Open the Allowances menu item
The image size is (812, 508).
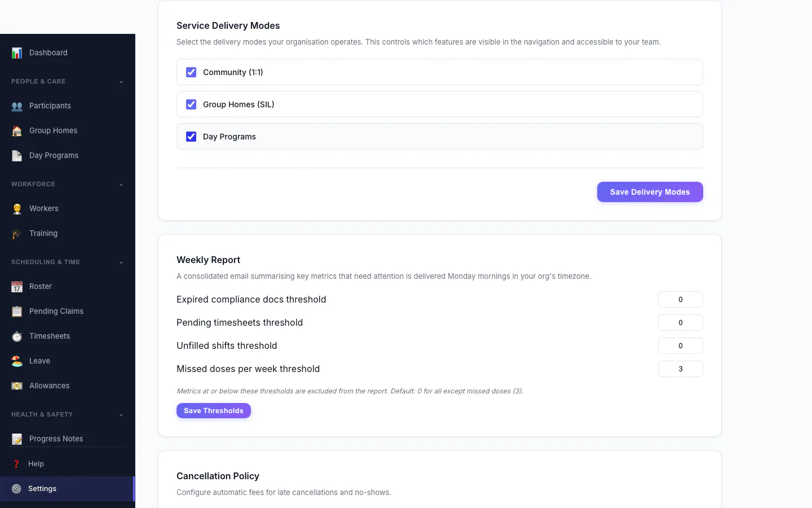click(x=68, y=386)
